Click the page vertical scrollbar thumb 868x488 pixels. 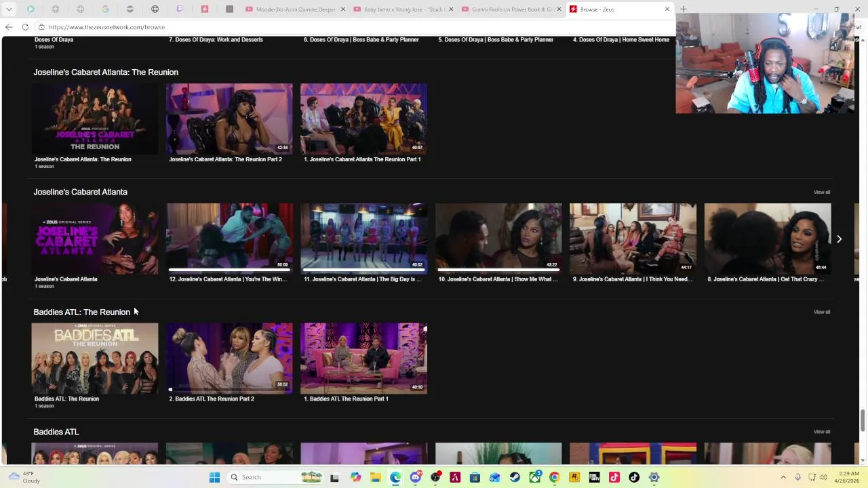(863, 420)
